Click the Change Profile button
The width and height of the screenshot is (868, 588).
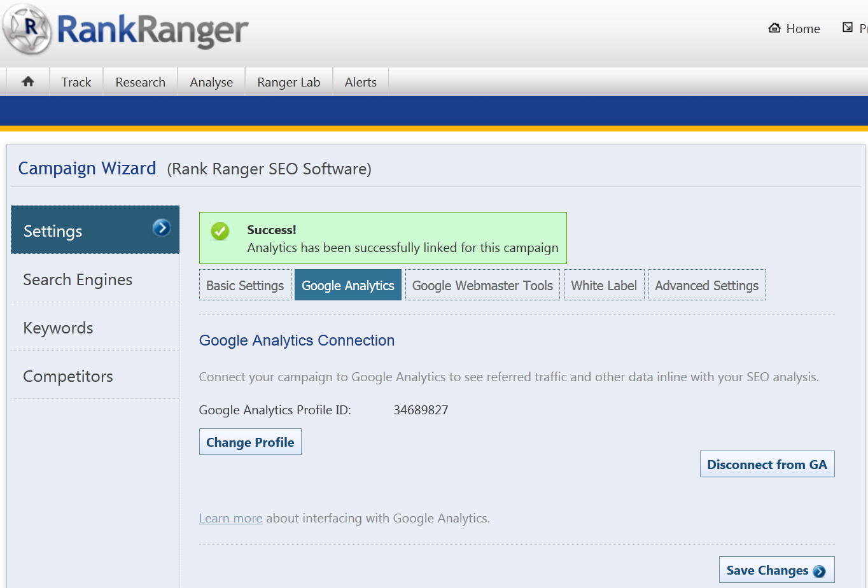pyautogui.click(x=250, y=442)
